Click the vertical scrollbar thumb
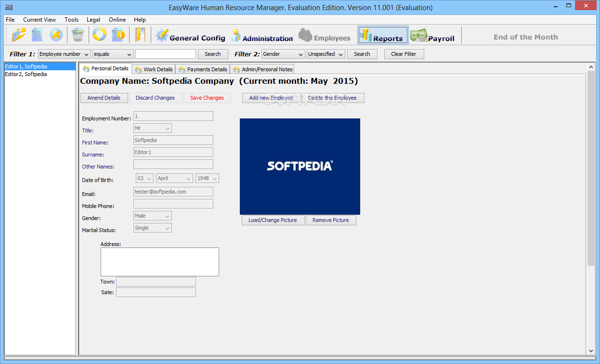 [x=591, y=169]
